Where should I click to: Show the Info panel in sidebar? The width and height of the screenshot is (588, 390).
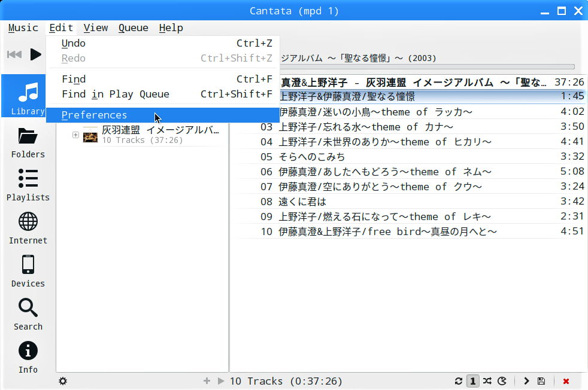coord(28,358)
